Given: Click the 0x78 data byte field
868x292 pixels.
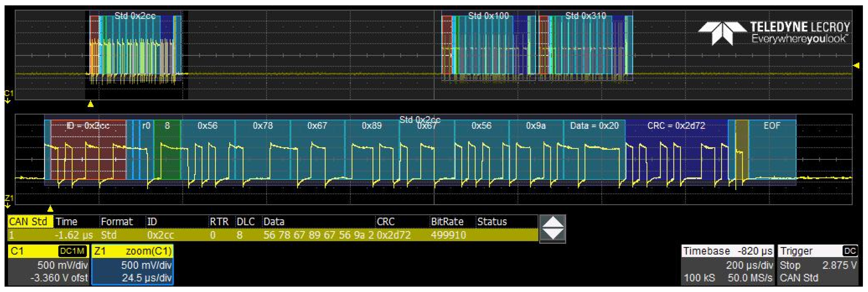Looking at the screenshot, I should pyautogui.click(x=262, y=149).
